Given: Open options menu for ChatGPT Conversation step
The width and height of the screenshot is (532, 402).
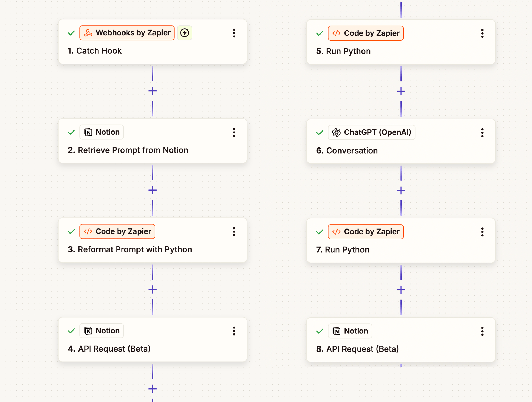Looking at the screenshot, I should (482, 133).
